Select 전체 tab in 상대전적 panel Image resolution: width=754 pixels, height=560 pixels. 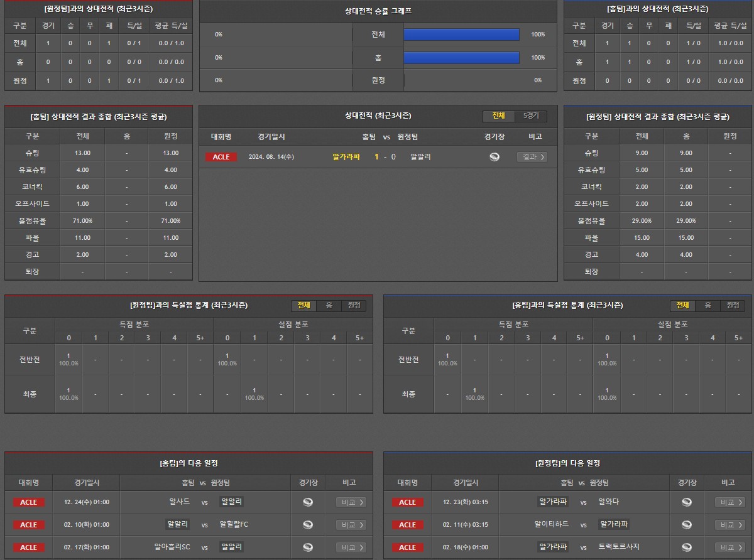pos(498,116)
